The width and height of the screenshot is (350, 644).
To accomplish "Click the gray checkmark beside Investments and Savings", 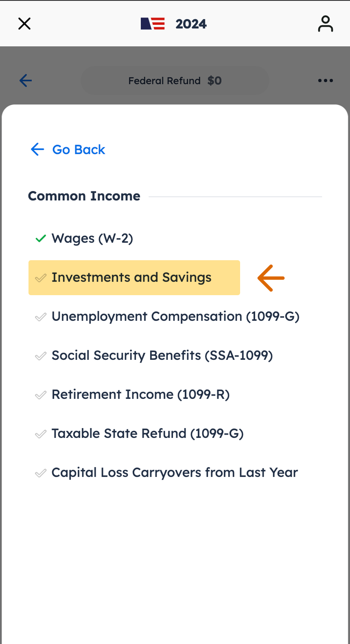I will (x=40, y=278).
